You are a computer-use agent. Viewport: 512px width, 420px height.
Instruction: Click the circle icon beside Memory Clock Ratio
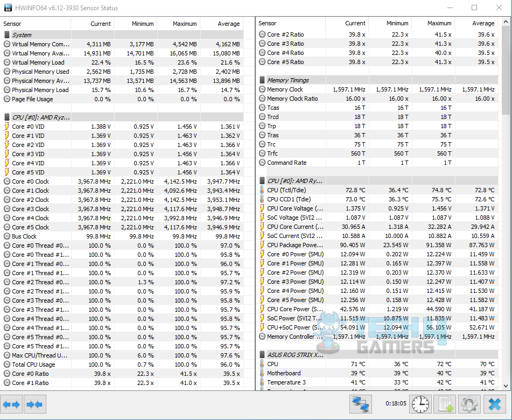[x=262, y=99]
